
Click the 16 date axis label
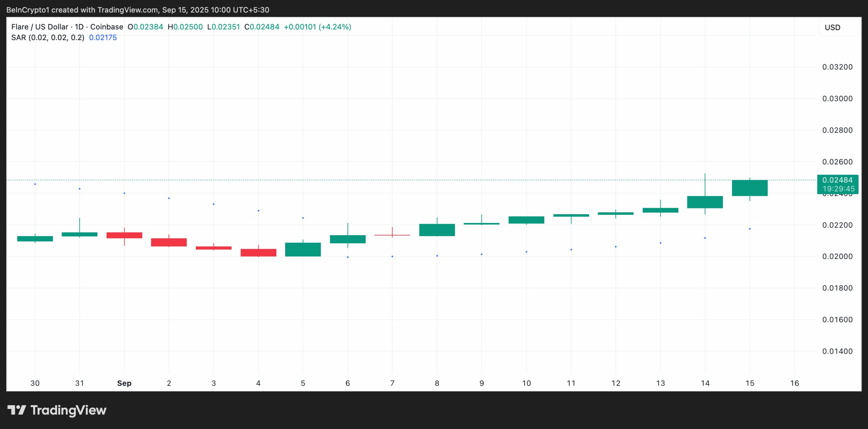click(x=794, y=383)
